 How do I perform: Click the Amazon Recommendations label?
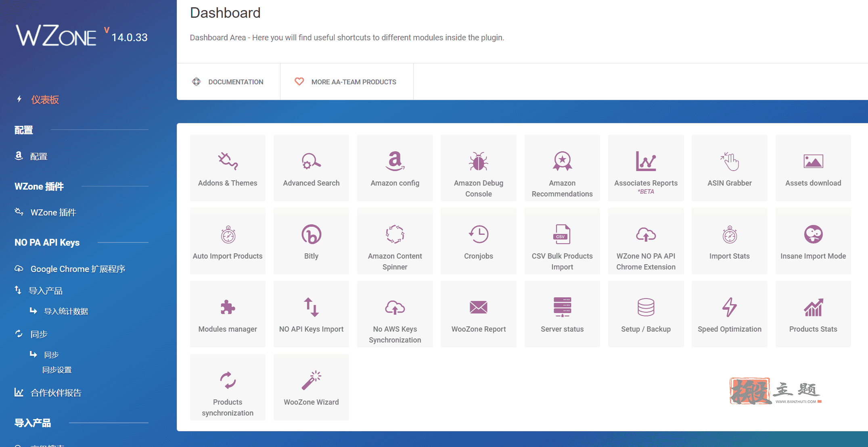(x=562, y=188)
